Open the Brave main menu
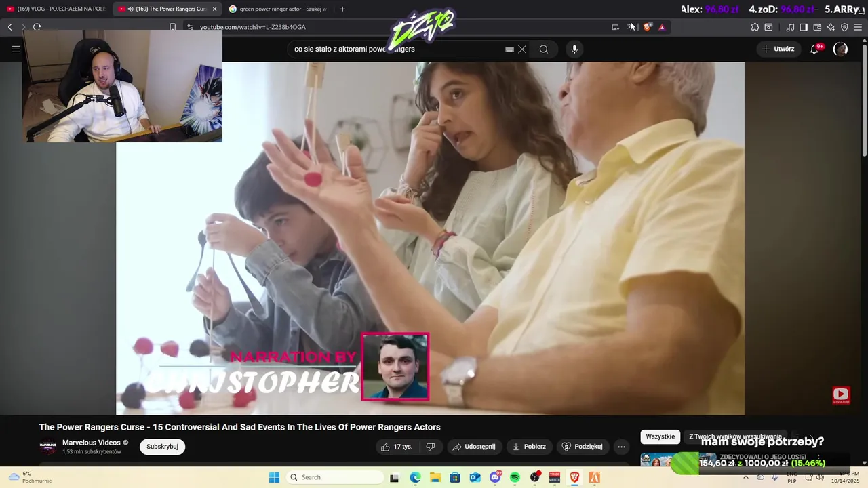Image resolution: width=868 pixels, height=488 pixels. [858, 27]
